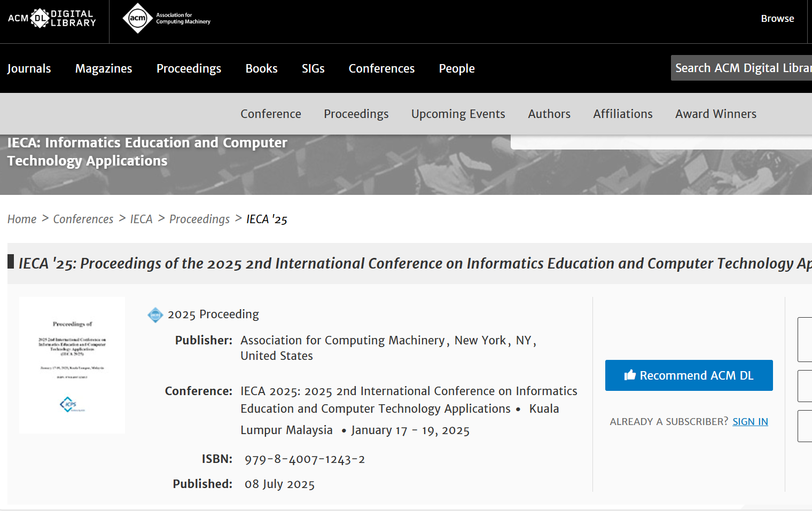Viewport: 812px width, 511px height.
Task: Click the thumbs-up icon on Recommend button
Action: pos(630,375)
